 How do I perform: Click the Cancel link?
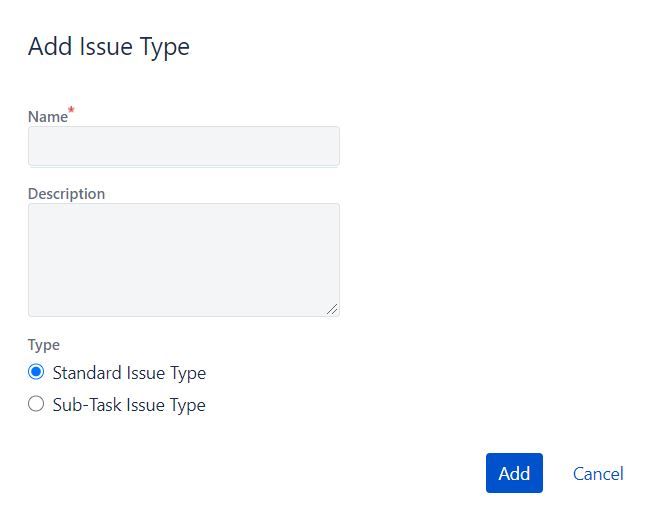(x=598, y=473)
